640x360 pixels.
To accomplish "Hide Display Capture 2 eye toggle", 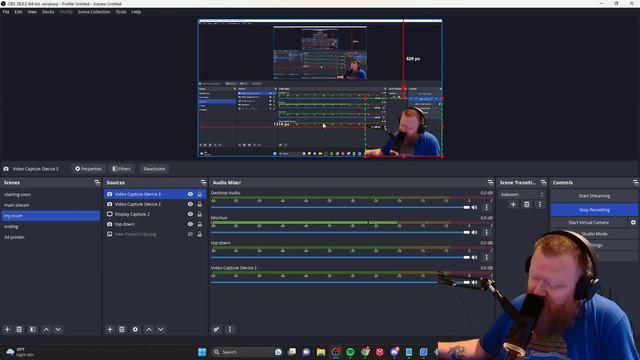I will (x=190, y=214).
